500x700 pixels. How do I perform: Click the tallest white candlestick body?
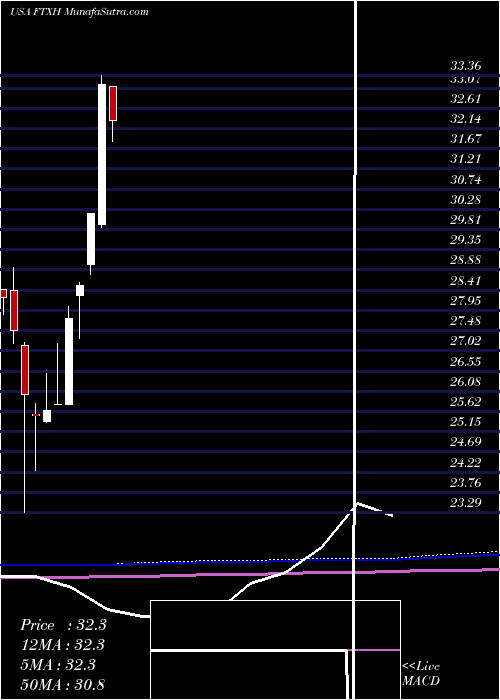(x=102, y=154)
